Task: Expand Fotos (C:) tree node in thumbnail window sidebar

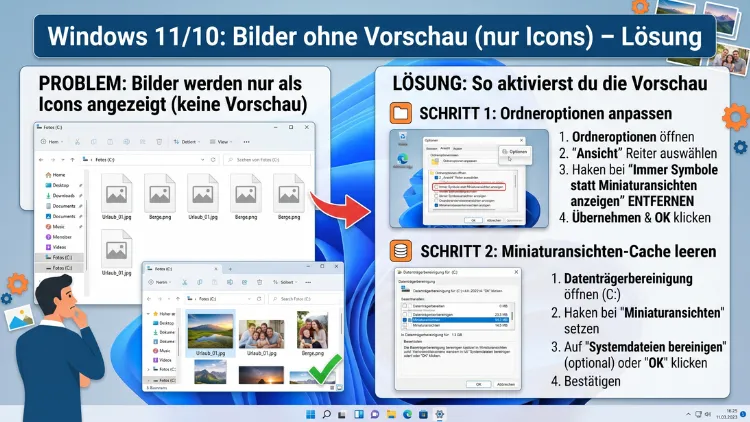Action: pos(148,369)
